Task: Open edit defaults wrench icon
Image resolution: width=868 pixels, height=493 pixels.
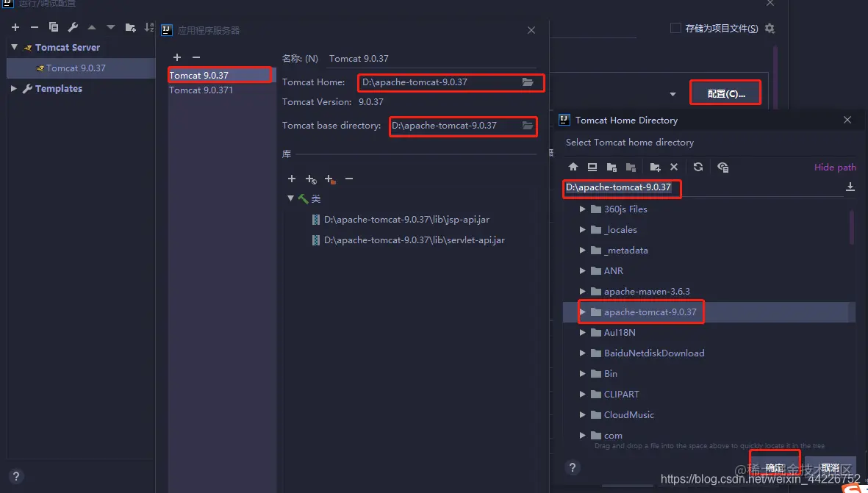Action: pyautogui.click(x=73, y=27)
